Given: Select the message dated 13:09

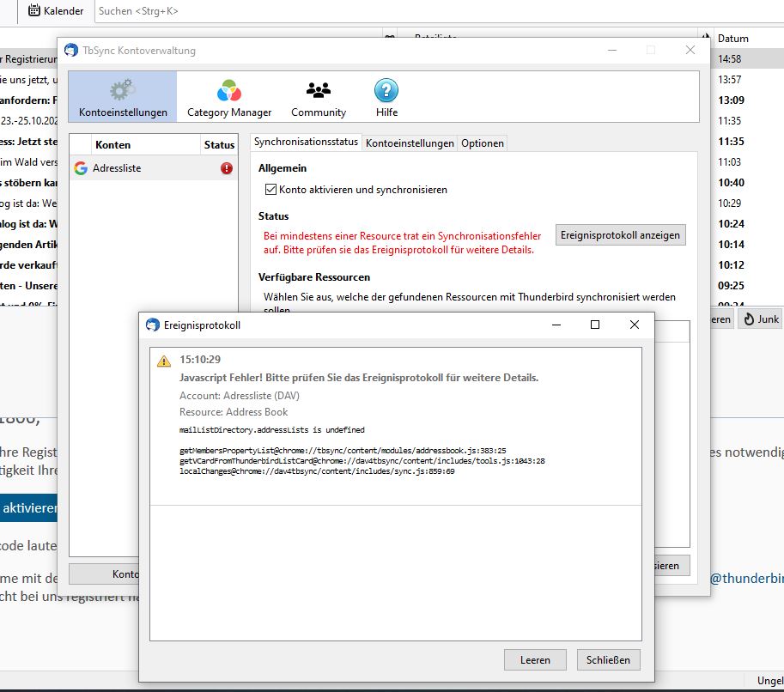Looking at the screenshot, I should pyautogui.click(x=731, y=100).
